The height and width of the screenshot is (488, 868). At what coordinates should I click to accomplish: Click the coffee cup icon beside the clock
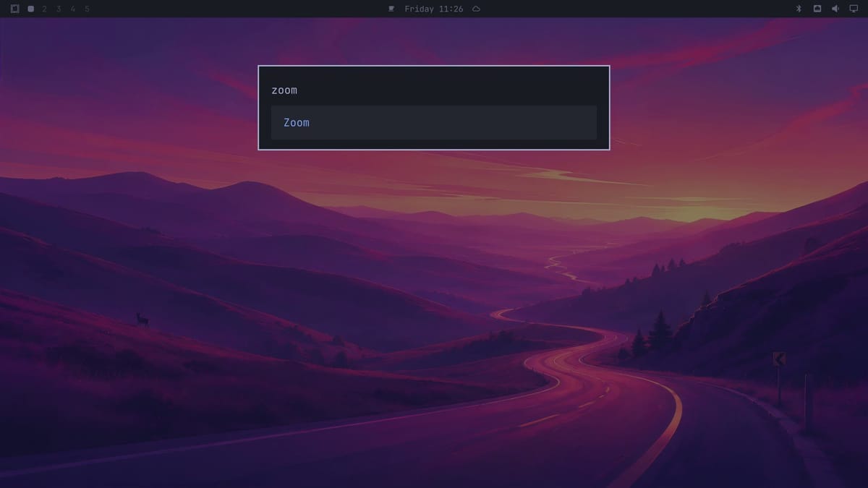[391, 9]
